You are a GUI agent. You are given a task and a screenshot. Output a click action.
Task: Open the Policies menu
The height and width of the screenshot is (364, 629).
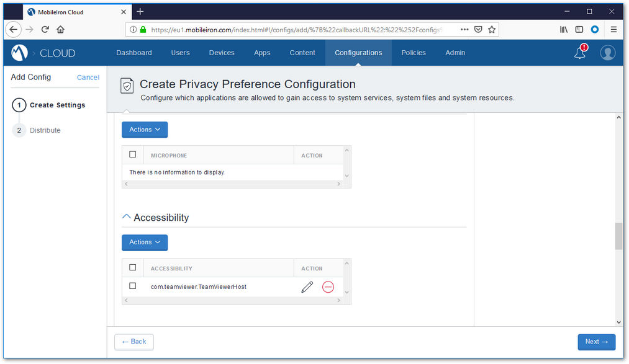click(413, 53)
